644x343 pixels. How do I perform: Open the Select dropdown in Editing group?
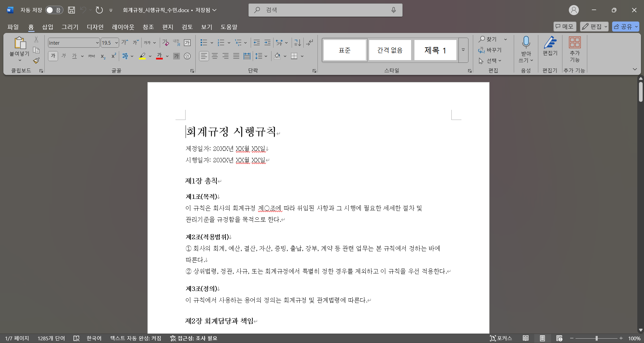[490, 60]
